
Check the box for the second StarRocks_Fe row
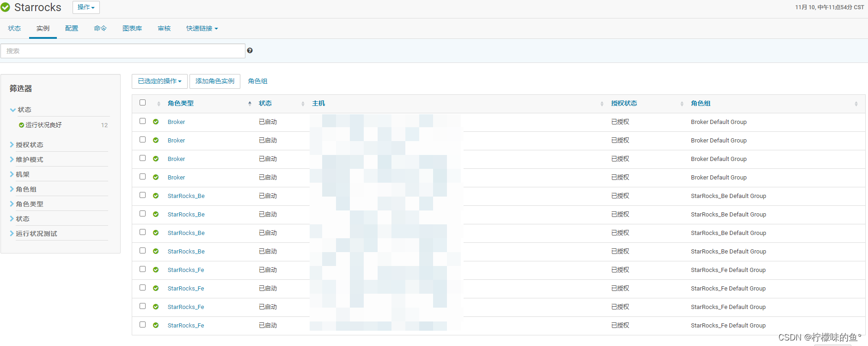(x=142, y=288)
